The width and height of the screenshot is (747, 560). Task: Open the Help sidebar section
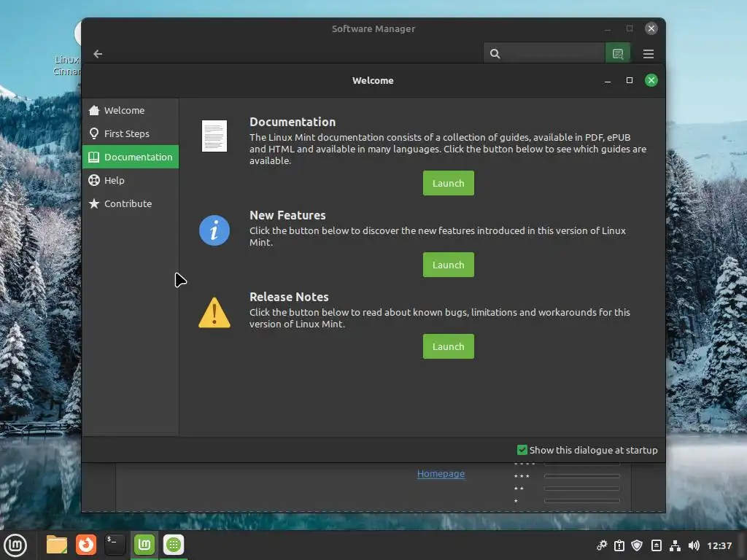click(x=131, y=181)
